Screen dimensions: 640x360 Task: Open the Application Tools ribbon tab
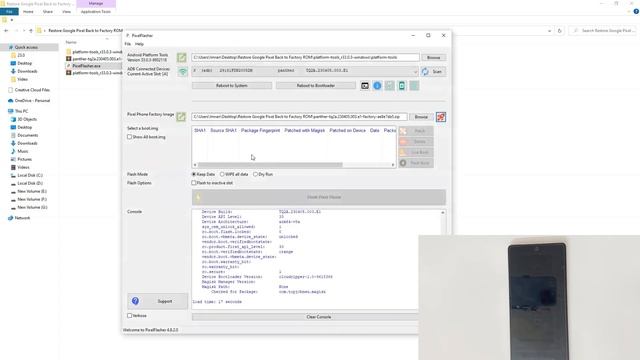[96, 12]
